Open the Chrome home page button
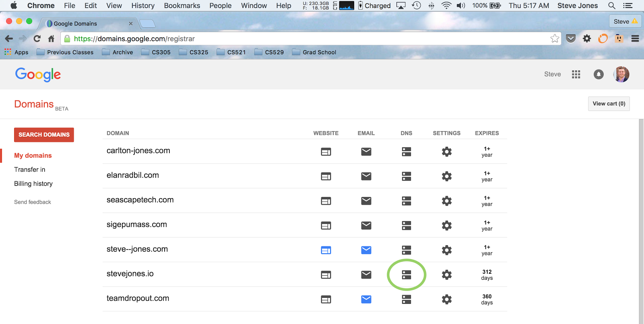This screenshot has height=324, width=644. (x=51, y=39)
